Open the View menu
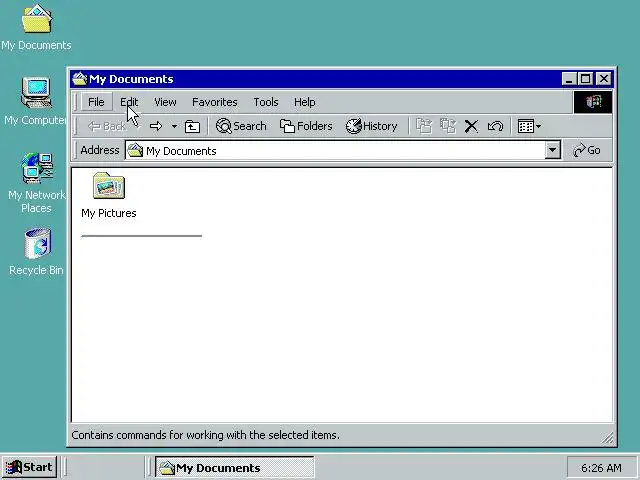Viewport: 640px width, 480px height. coord(165,102)
